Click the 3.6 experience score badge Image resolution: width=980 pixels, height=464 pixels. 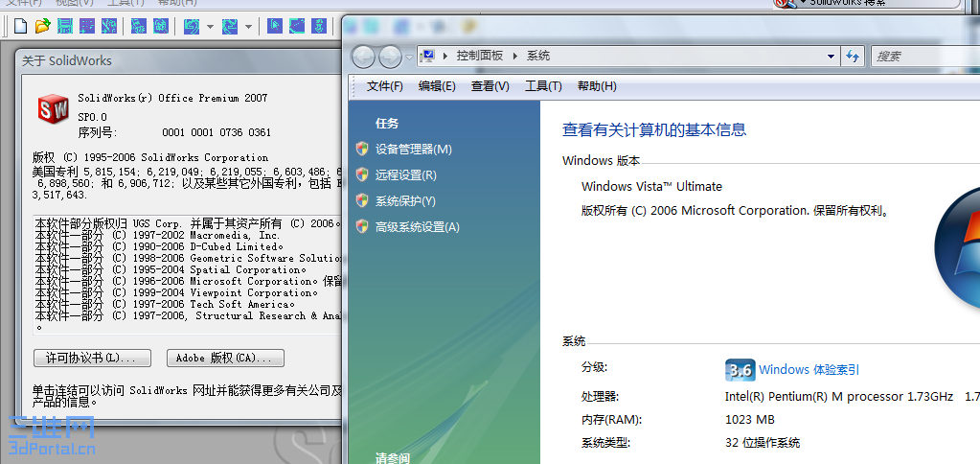pos(740,370)
